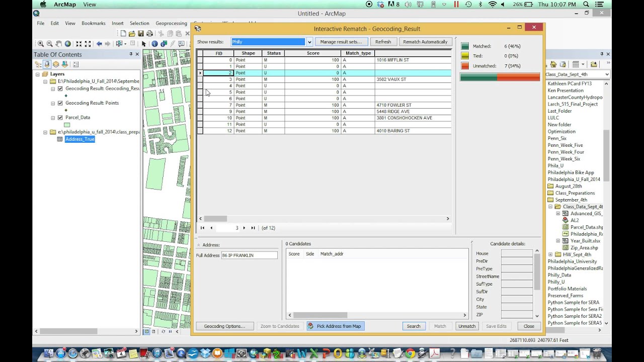The width and height of the screenshot is (644, 362).
Task: Select the row header for FID 7
Action: 200,105
